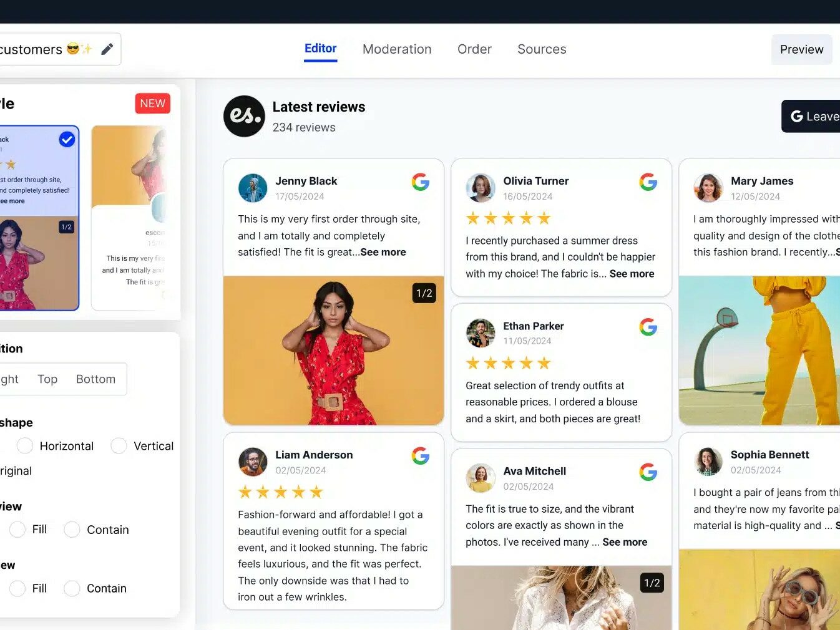Choose the first Contain radio option
The image size is (840, 630).
click(x=72, y=530)
